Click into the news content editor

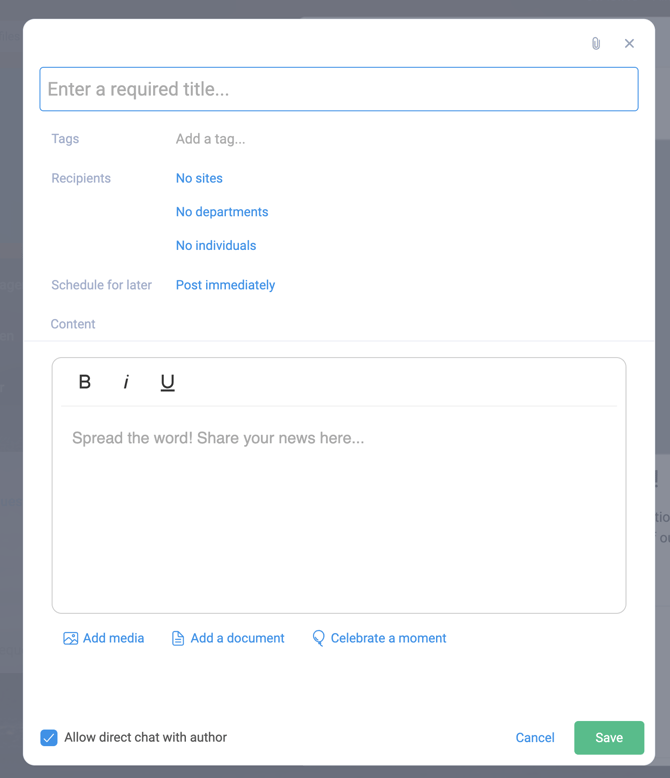tap(339, 509)
